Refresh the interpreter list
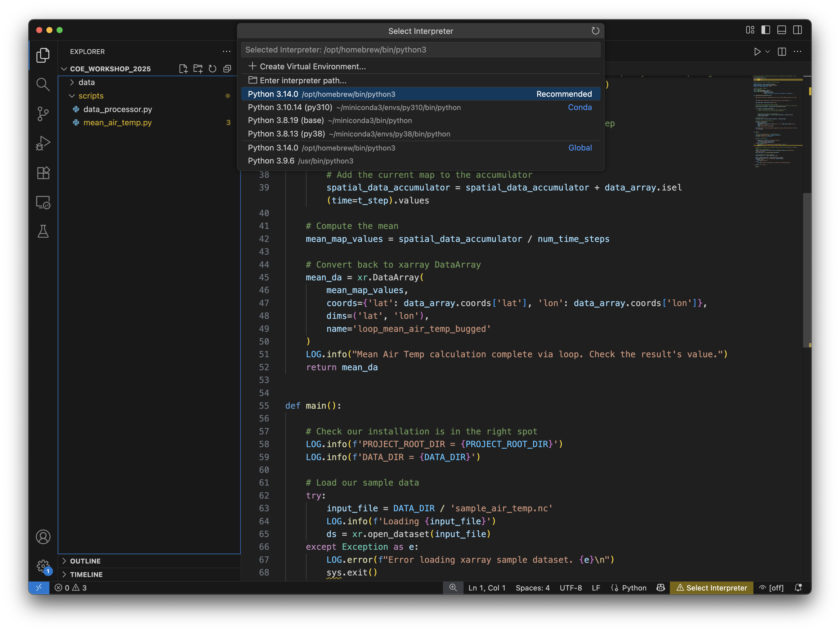 tap(595, 31)
